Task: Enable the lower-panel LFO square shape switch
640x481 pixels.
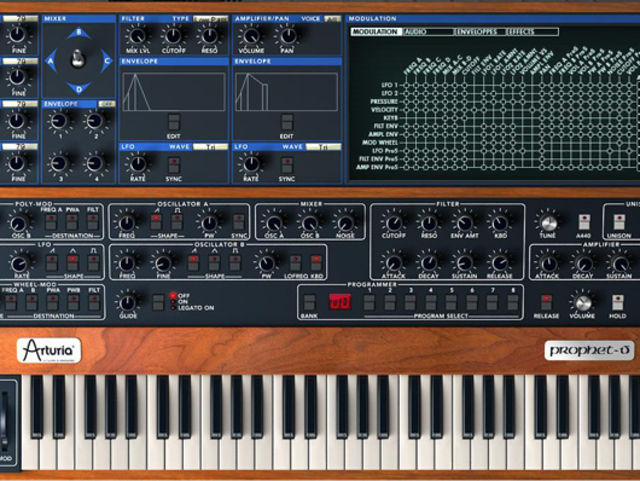Action: tap(93, 263)
